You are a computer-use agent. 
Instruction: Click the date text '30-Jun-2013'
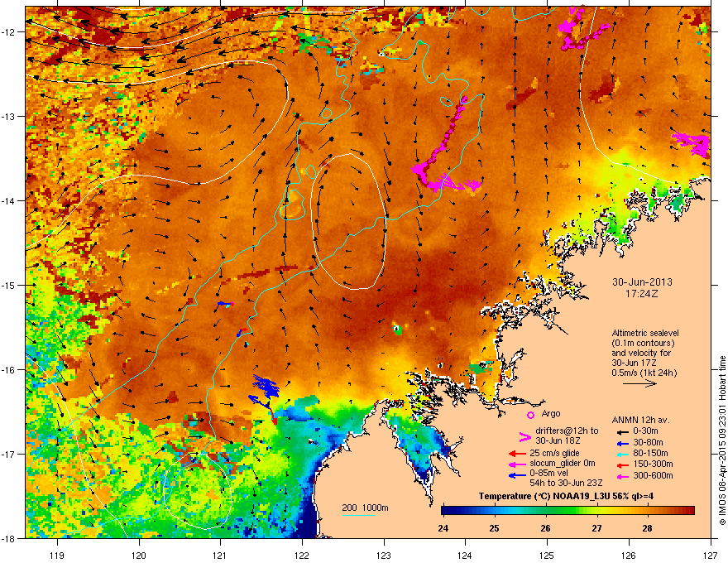(x=642, y=282)
